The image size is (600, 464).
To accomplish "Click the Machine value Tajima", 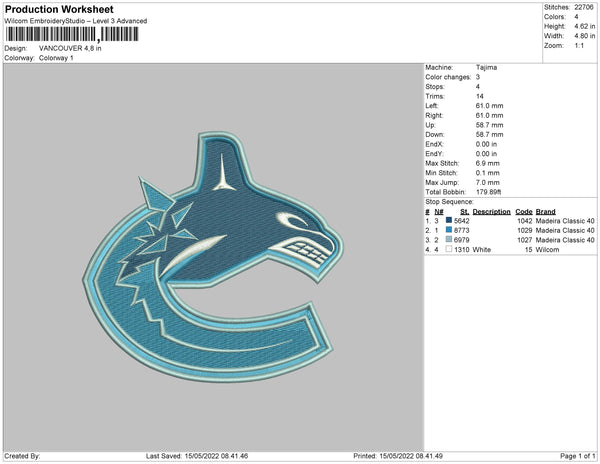I will (x=486, y=67).
